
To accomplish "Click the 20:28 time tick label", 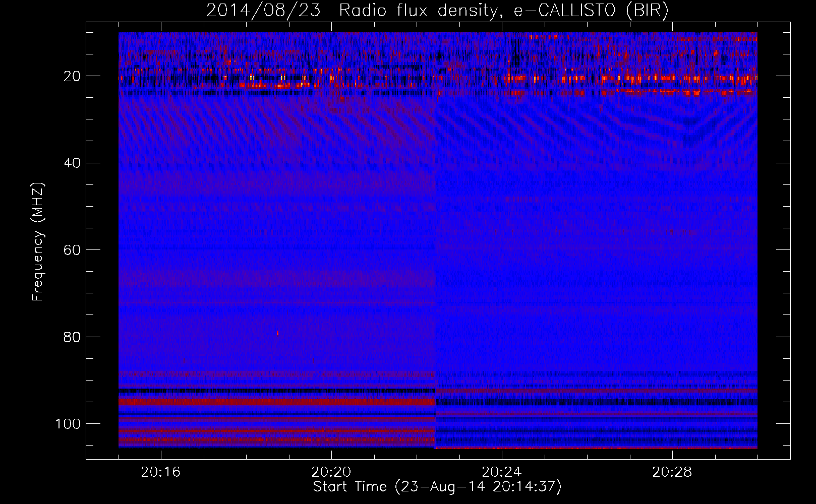I will click(672, 472).
